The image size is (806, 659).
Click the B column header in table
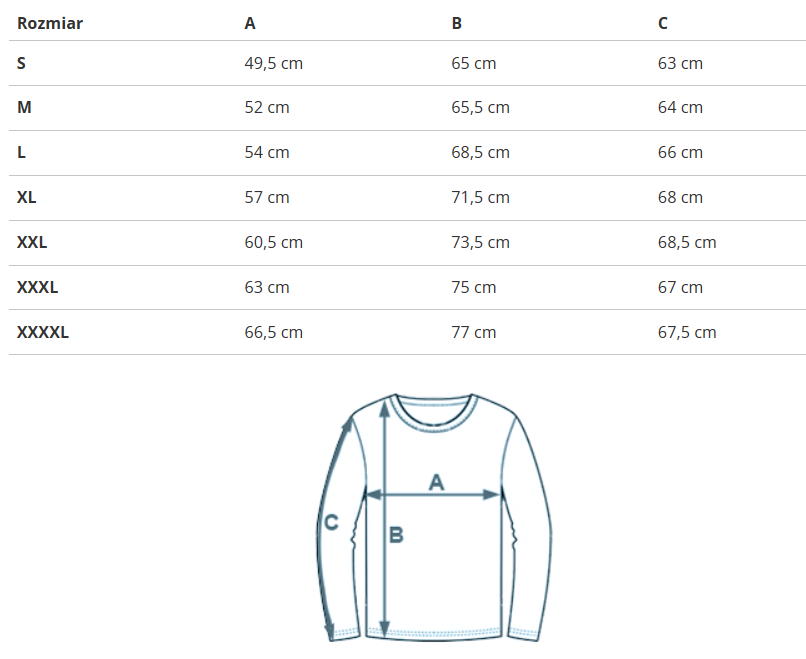457,23
